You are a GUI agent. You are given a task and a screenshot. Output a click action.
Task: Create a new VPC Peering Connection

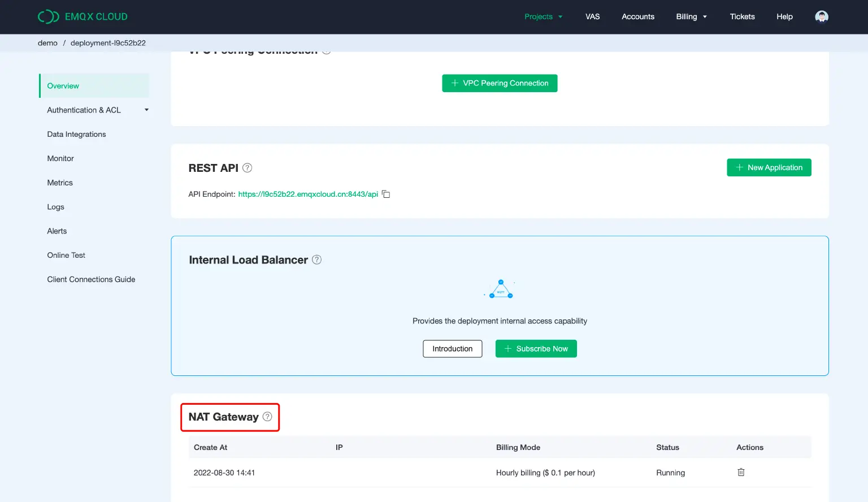[x=500, y=83]
